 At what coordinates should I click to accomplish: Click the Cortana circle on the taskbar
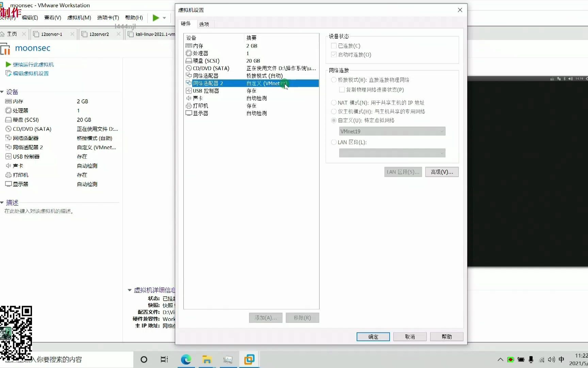point(144,359)
